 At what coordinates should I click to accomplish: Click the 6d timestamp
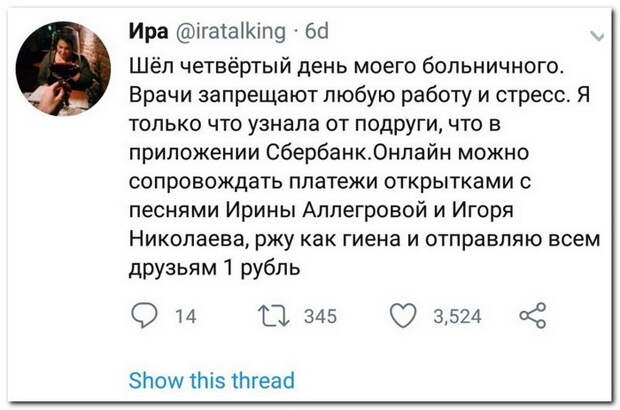pyautogui.click(x=317, y=31)
